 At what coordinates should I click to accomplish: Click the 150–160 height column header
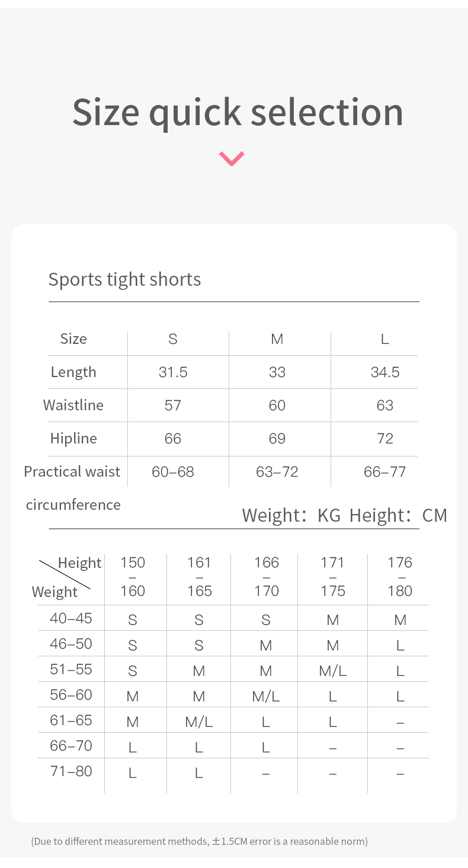pos(133,576)
